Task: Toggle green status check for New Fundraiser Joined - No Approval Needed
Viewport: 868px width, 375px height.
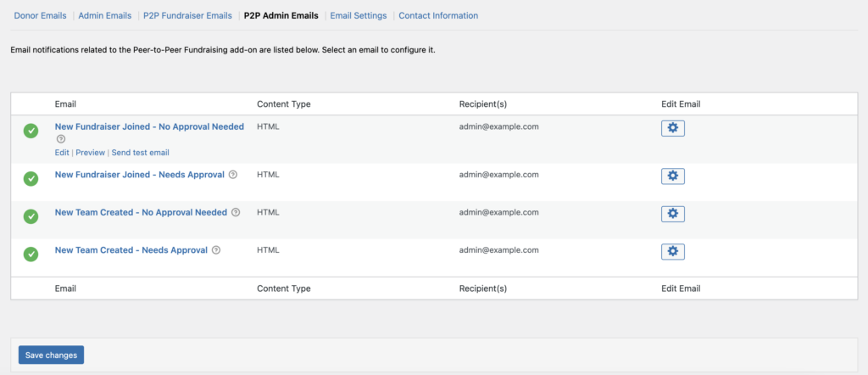Action: 31,131
